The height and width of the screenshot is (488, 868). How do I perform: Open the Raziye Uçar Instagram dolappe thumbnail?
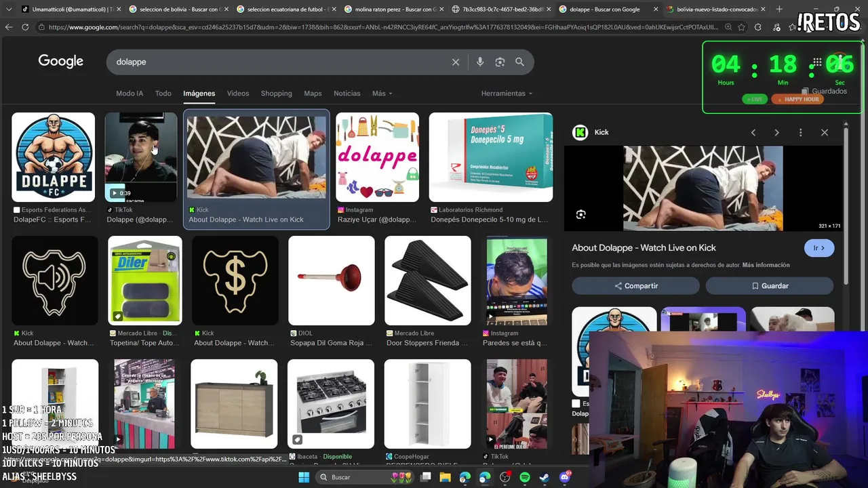click(x=377, y=157)
